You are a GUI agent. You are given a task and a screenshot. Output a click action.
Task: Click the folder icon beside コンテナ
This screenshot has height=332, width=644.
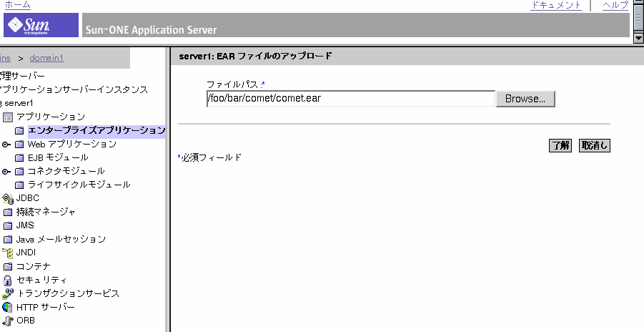coord(8,267)
